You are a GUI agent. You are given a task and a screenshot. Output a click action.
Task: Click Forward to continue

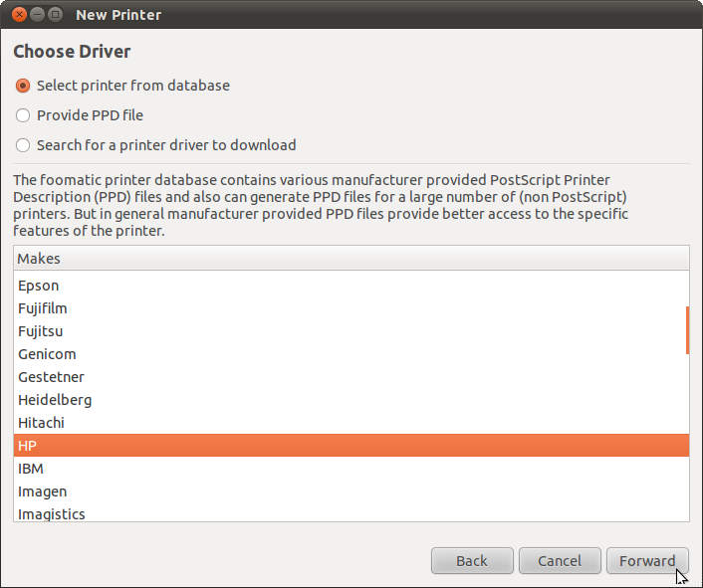pyautogui.click(x=647, y=561)
